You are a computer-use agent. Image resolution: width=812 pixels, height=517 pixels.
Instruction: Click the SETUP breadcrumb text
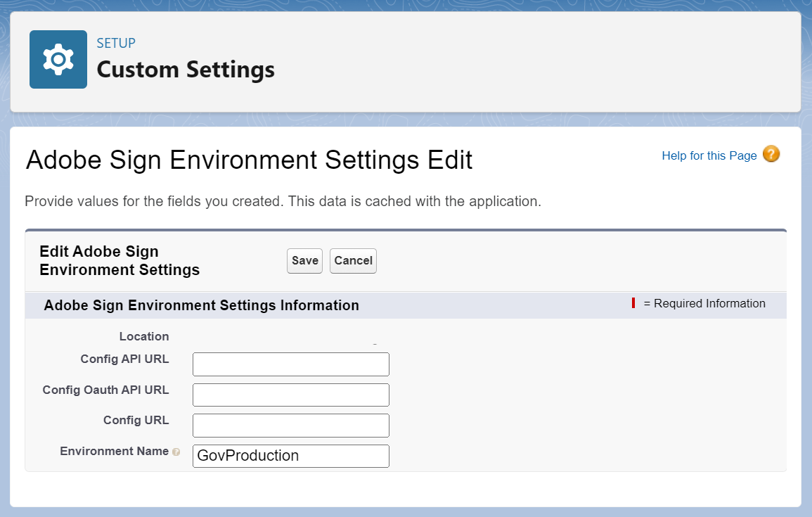coord(116,43)
